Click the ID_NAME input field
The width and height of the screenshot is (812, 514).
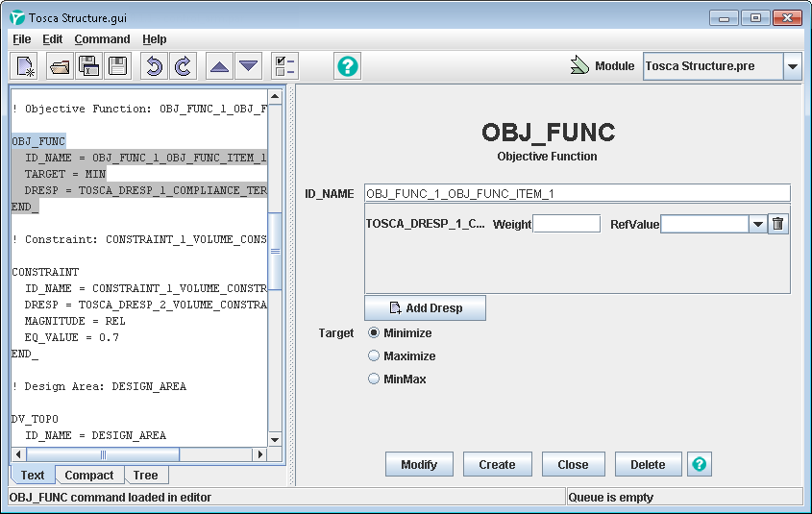point(577,193)
